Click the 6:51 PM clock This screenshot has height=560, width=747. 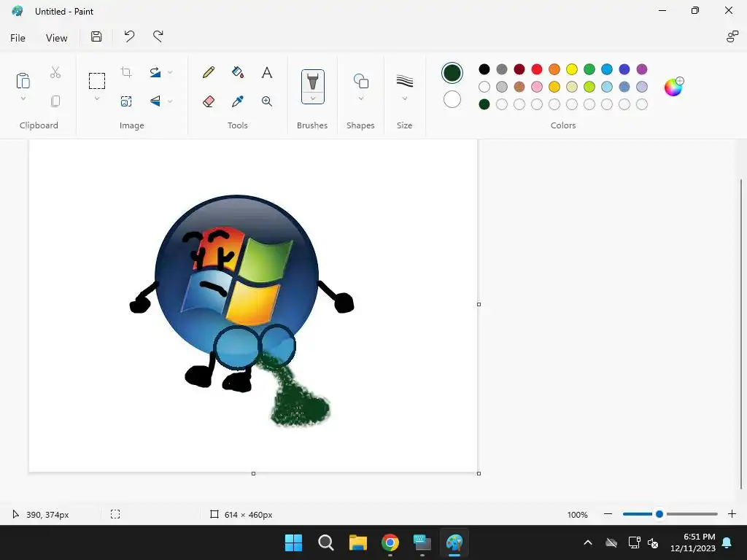coord(699,537)
